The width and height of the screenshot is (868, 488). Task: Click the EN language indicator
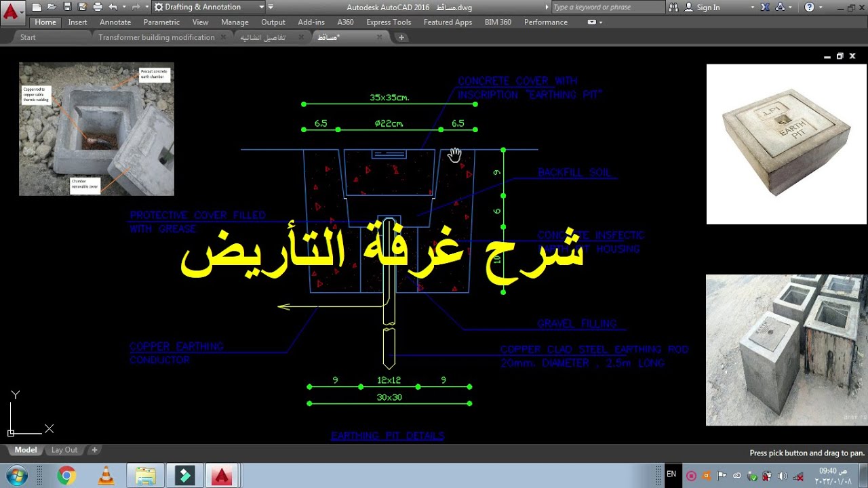point(671,474)
